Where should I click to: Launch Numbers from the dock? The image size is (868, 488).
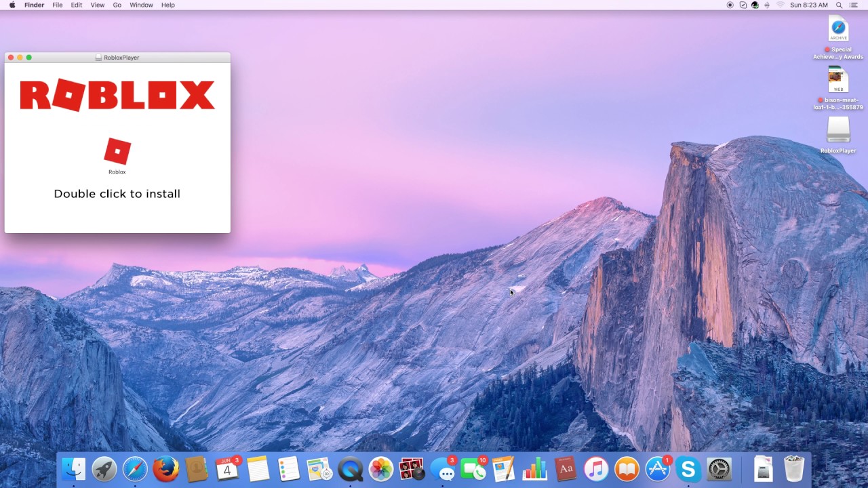click(534, 469)
